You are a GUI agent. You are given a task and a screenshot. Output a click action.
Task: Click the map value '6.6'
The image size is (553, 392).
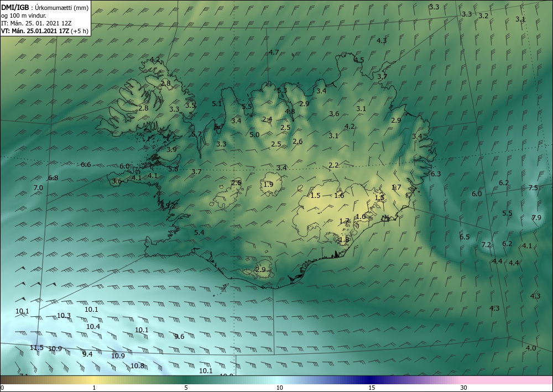coord(86,164)
